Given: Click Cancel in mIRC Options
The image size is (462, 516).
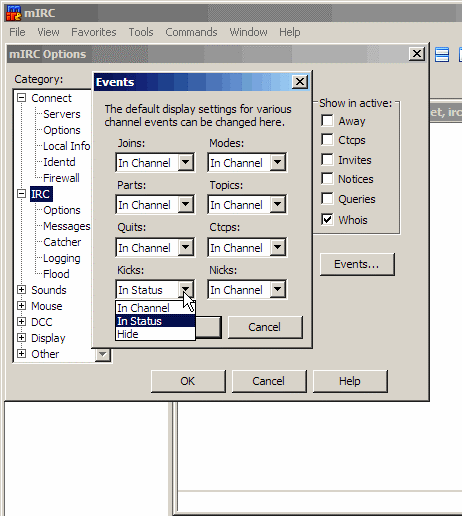Looking at the screenshot, I should pyautogui.click(x=268, y=381).
